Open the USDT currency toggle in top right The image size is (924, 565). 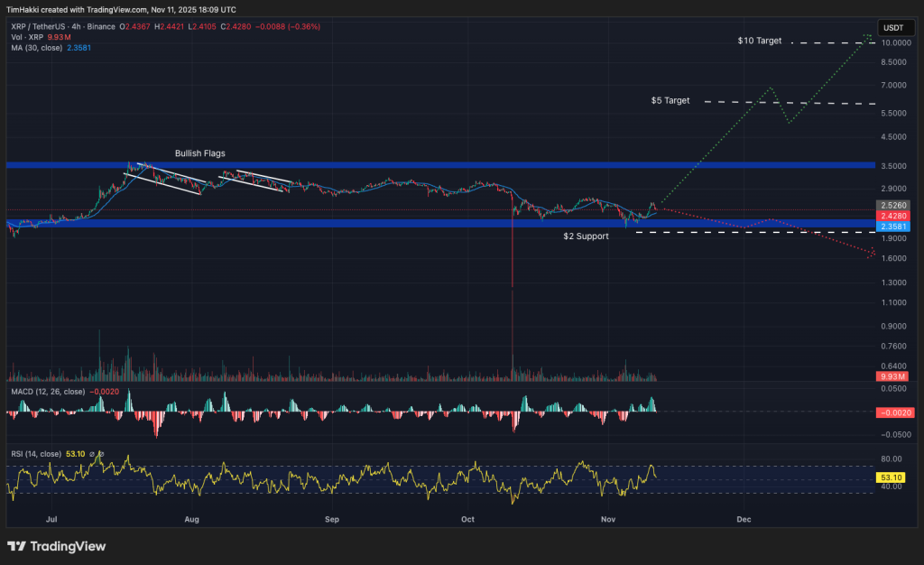pyautogui.click(x=895, y=28)
